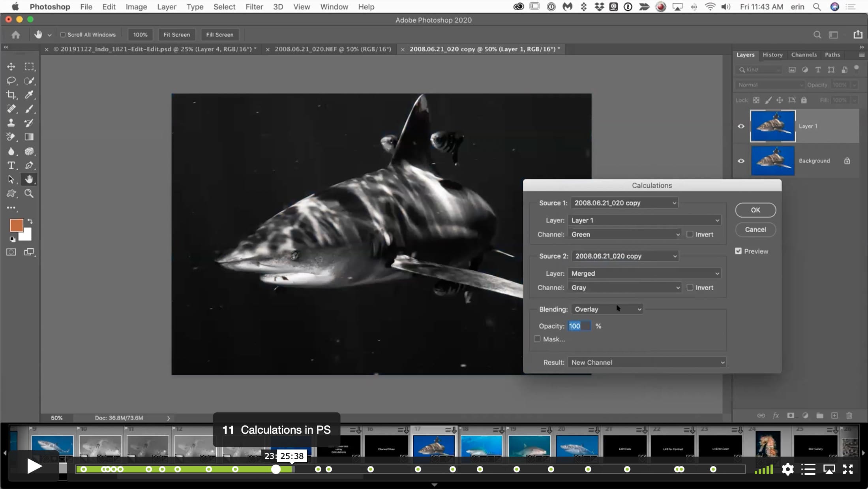Open the Edit Toolbar three-dots menu
This screenshot has width=868, height=489.
click(11, 208)
